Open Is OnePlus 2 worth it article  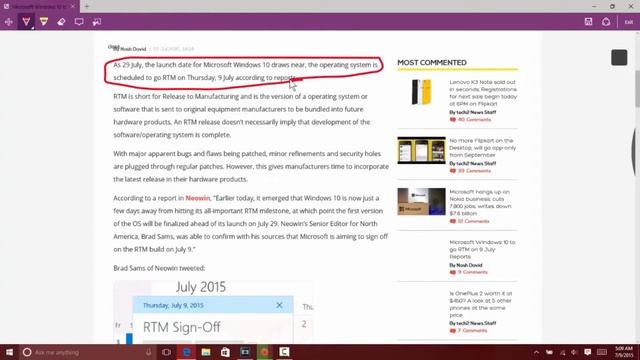tap(480, 304)
